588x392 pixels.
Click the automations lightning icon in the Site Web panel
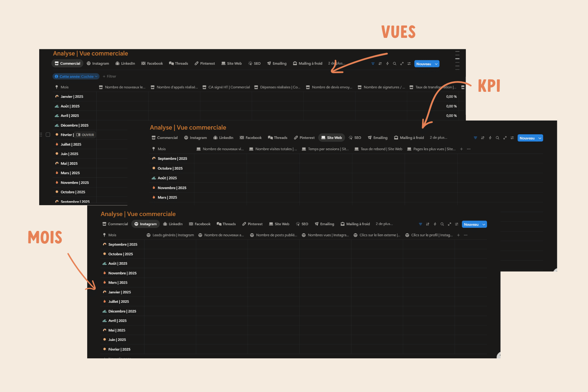click(x=490, y=138)
